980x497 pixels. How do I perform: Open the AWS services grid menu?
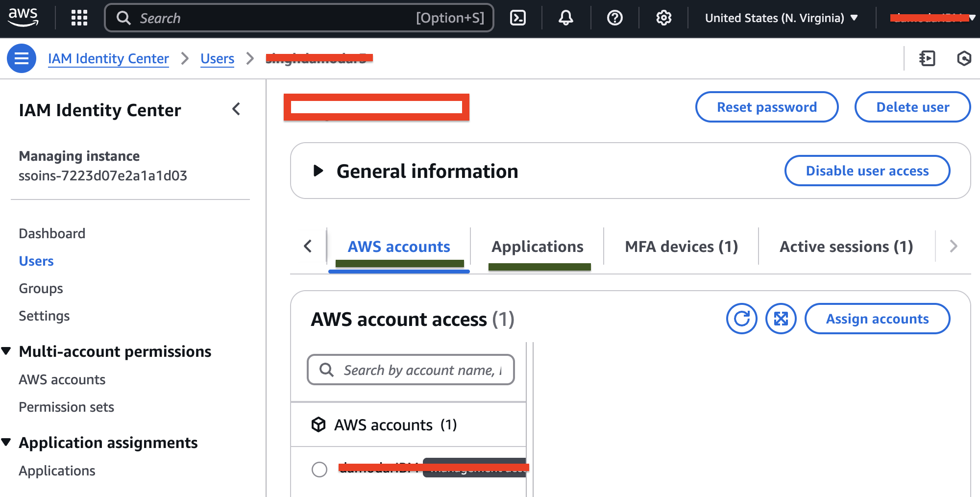(x=79, y=18)
